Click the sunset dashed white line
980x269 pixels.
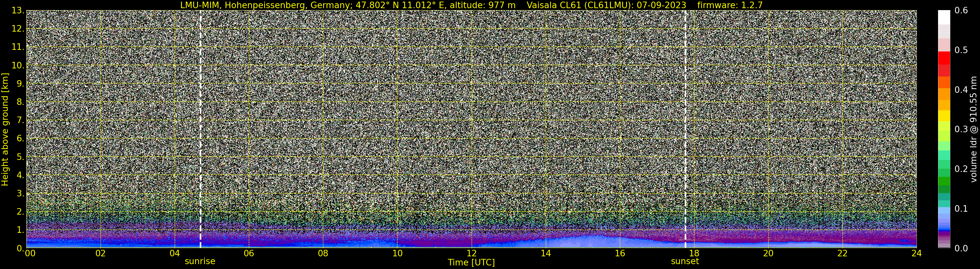click(685, 129)
